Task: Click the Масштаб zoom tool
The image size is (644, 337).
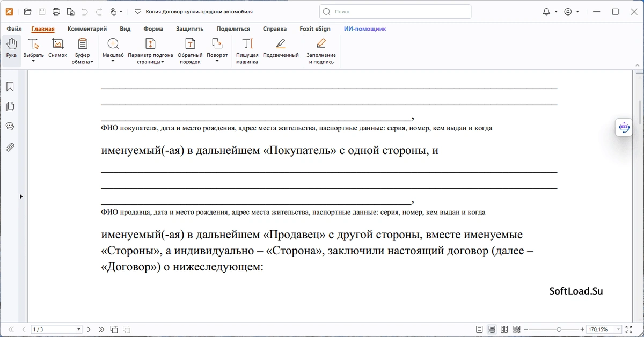Action: tap(113, 47)
